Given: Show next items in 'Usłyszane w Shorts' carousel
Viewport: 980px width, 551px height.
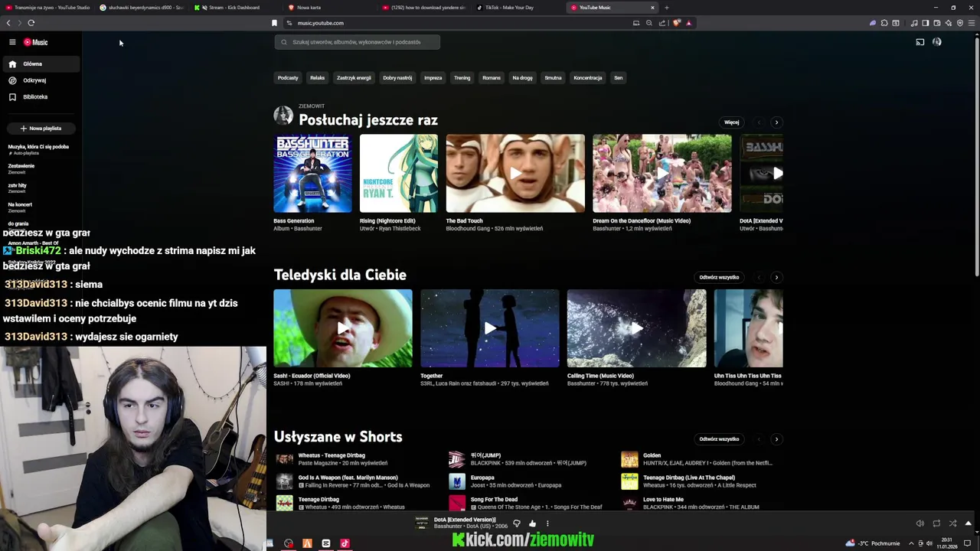Looking at the screenshot, I should coord(776,439).
